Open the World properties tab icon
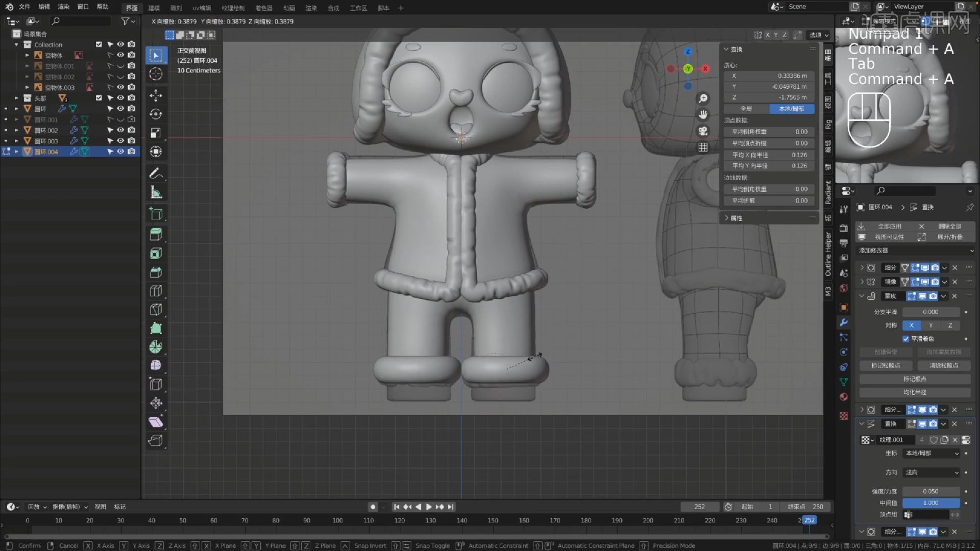This screenshot has width=980, height=551. click(x=844, y=288)
